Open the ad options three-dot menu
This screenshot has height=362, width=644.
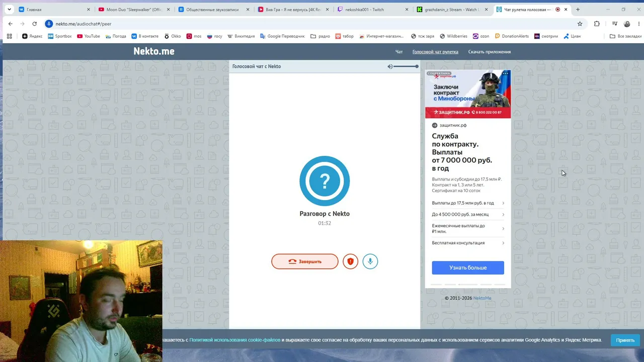tap(506, 73)
